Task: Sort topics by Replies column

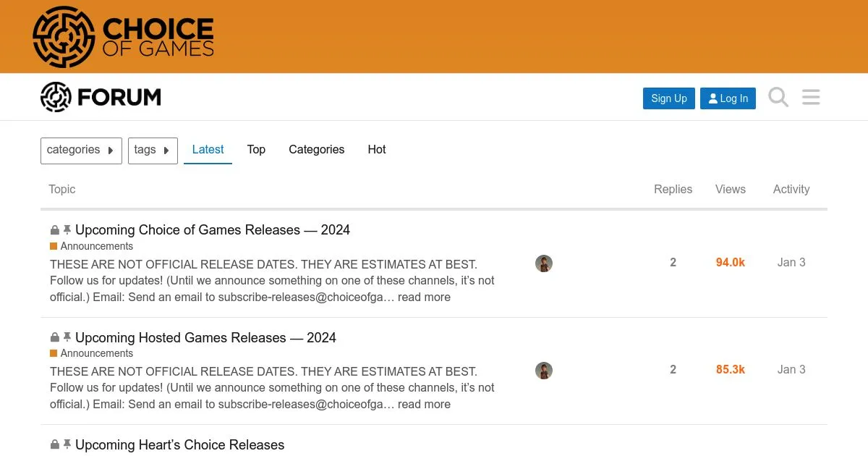Action: click(x=673, y=189)
